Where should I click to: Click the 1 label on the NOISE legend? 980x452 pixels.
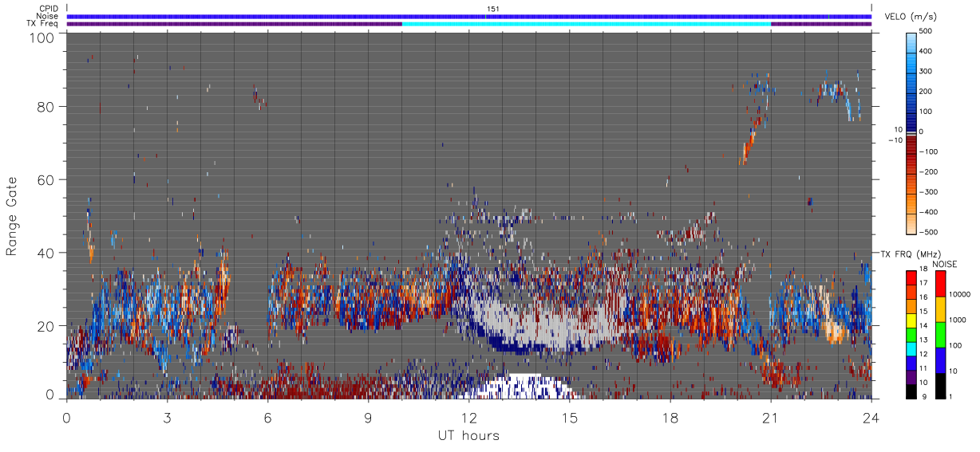click(x=951, y=396)
